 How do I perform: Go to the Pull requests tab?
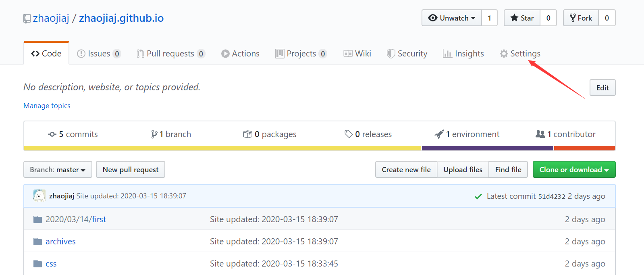171,54
